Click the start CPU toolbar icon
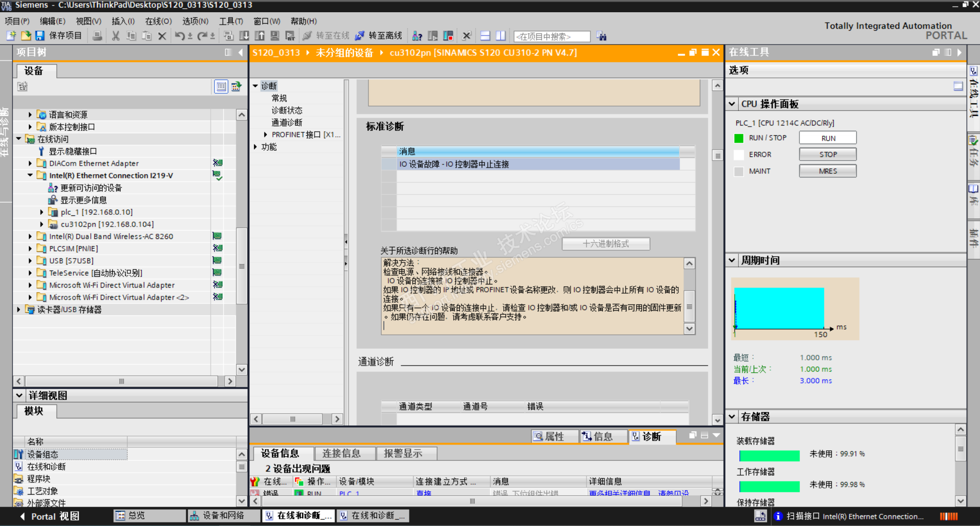980x526 pixels. tap(433, 36)
